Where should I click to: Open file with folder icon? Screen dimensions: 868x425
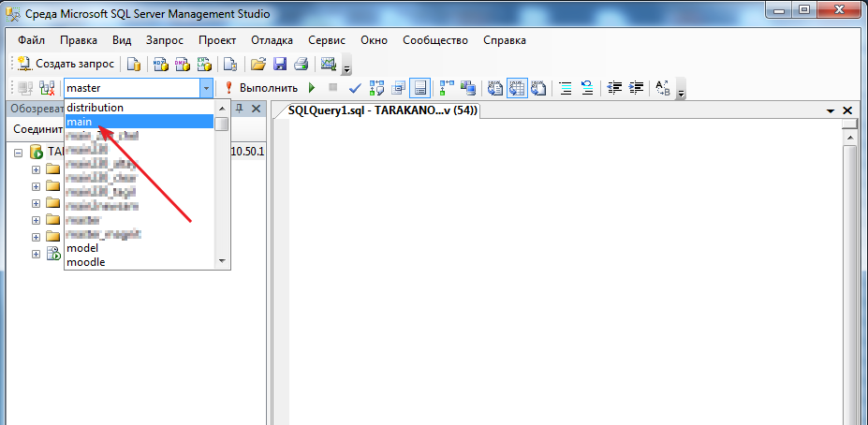pos(257,65)
